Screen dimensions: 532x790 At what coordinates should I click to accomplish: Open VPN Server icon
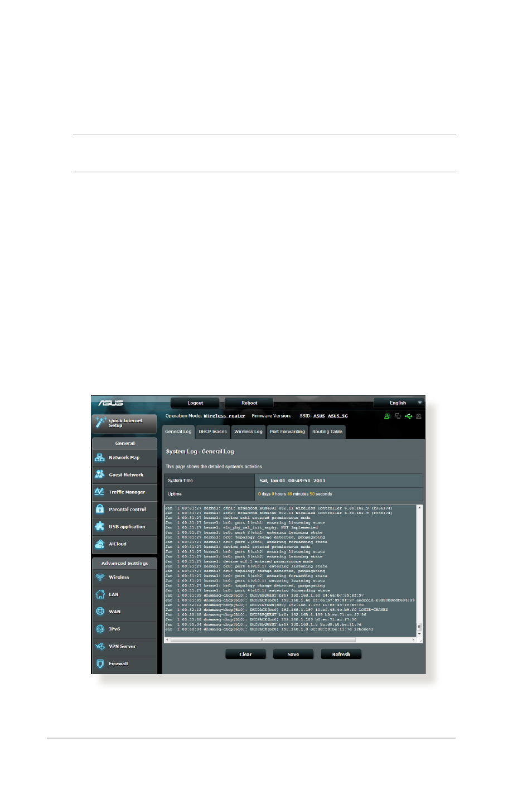coord(100,646)
